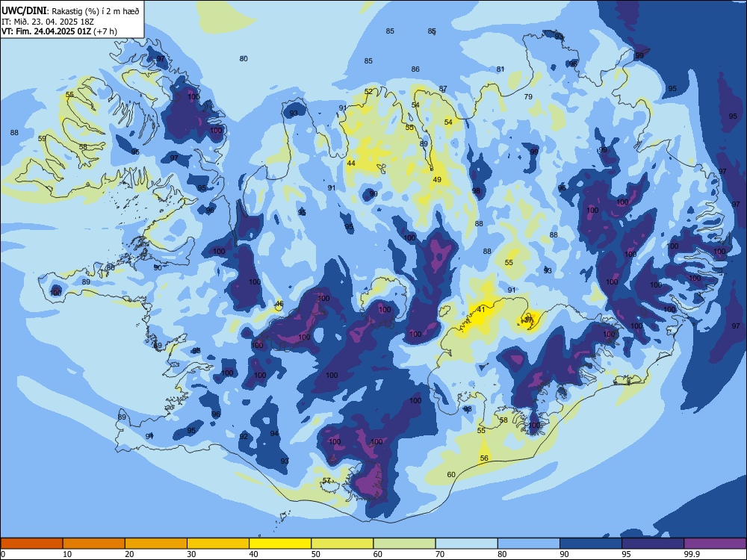This screenshot has width=747, height=560.
Task: Click the 'VT: Fim. 24.04.2025 01Z (+7 h)' line
Action: tap(59, 31)
